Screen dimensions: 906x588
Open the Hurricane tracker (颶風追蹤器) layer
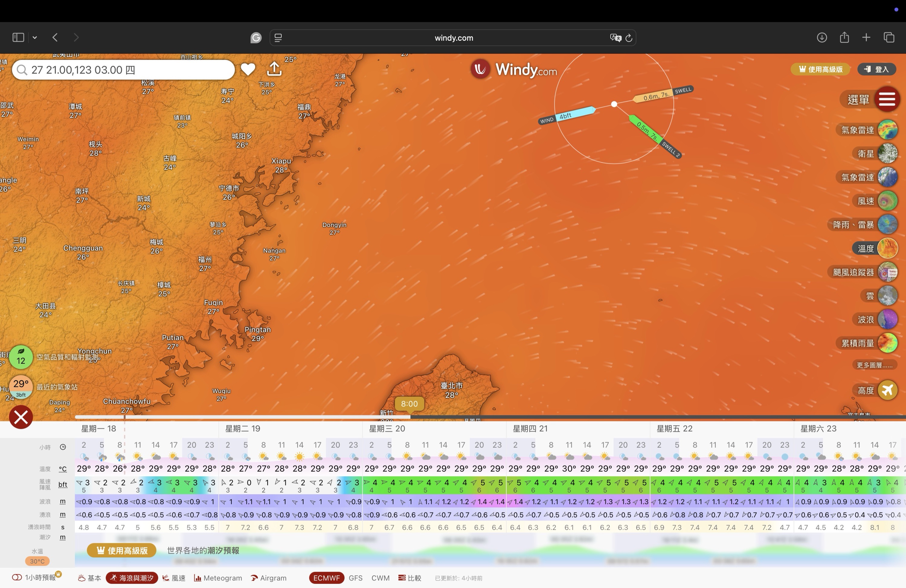(x=887, y=272)
